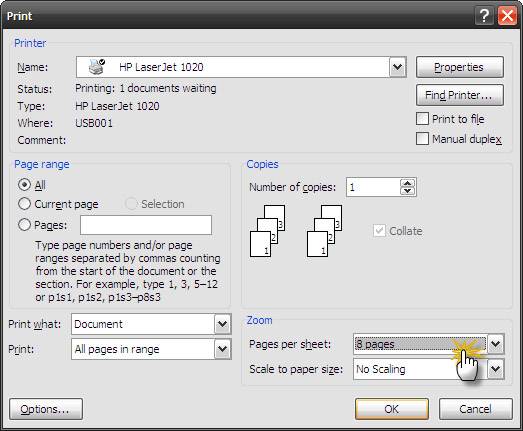Toggle the Collate checkbox
Viewport: 523px width, 431px height.
[379, 231]
